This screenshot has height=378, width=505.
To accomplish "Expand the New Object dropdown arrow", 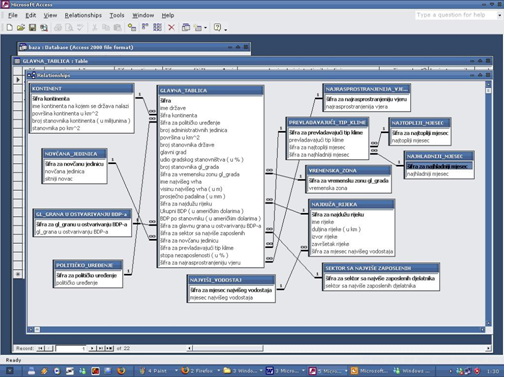I will (206, 28).
